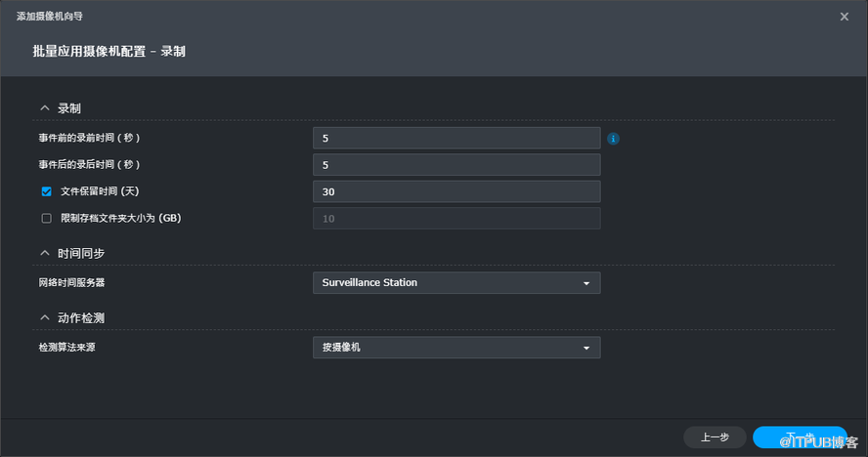Click the 限制存档文件夹大小为 (GB) label text

(120, 219)
